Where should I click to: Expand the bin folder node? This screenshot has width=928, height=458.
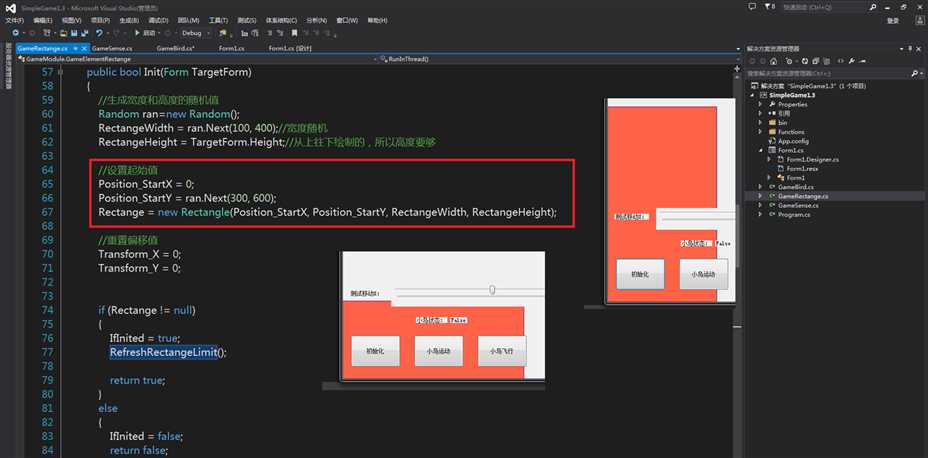click(761, 122)
